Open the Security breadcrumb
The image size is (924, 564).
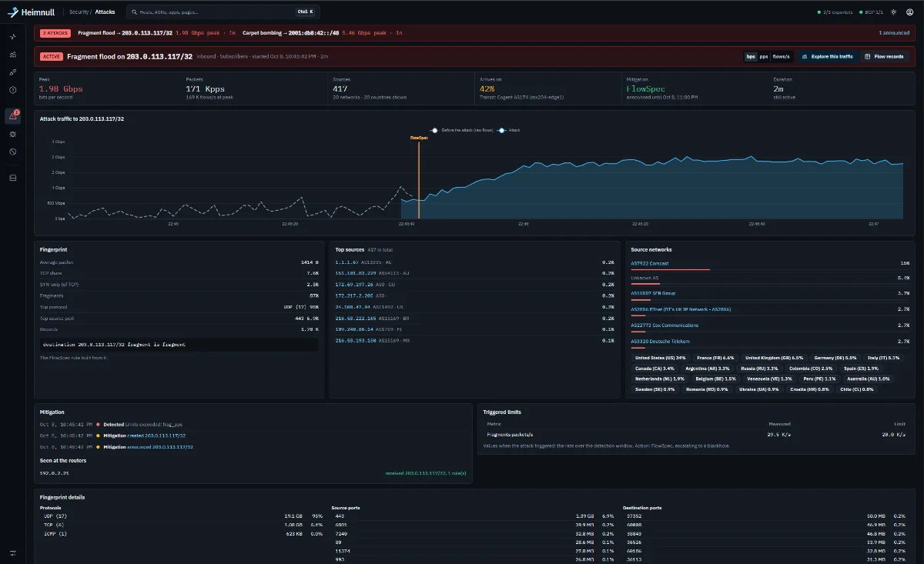[79, 12]
